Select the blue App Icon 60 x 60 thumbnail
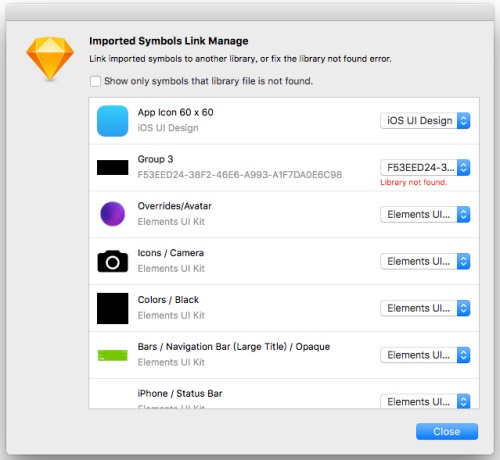Viewport: 500px width, 460px height. [112, 121]
